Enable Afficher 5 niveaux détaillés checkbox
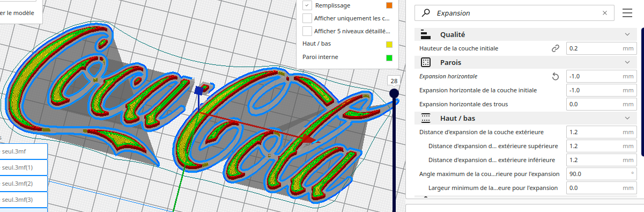This screenshot has height=212, width=644. coord(307,31)
